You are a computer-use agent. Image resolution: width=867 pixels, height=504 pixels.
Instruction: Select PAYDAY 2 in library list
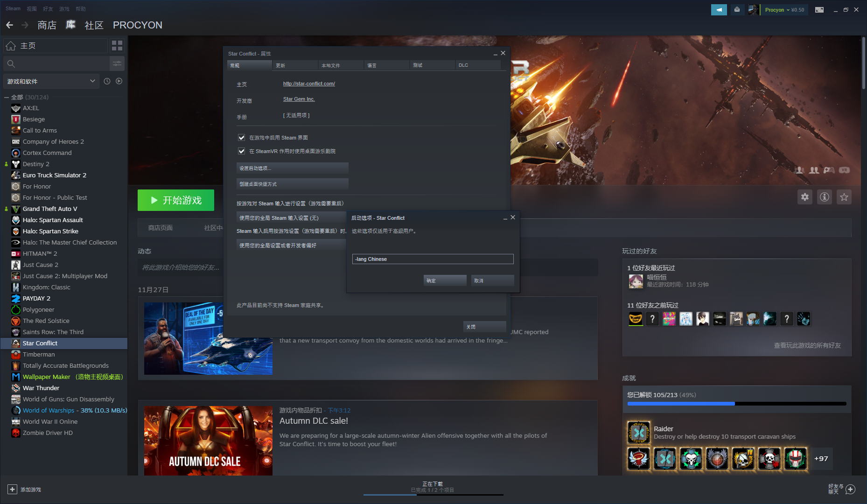(36, 298)
